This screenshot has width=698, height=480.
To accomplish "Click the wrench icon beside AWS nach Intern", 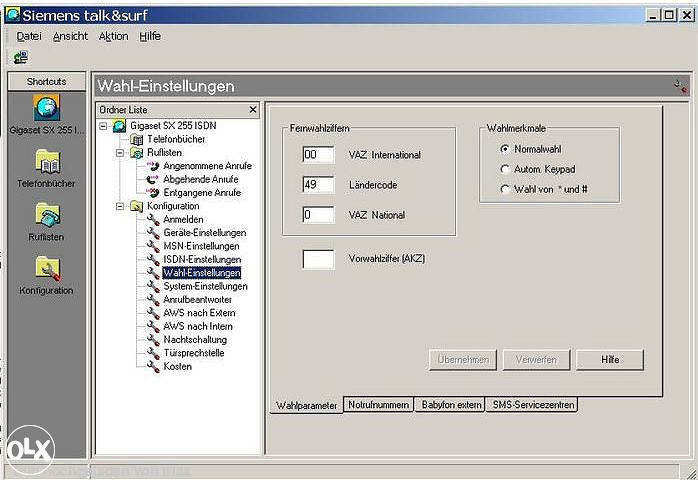I will tap(153, 326).
